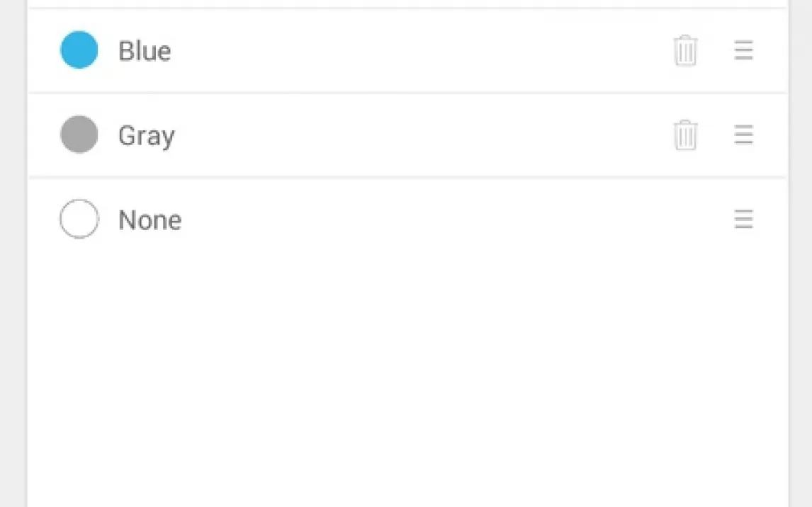This screenshot has width=812, height=507.
Task: Click the partial row strip above Blue
Action: tap(407, 3)
